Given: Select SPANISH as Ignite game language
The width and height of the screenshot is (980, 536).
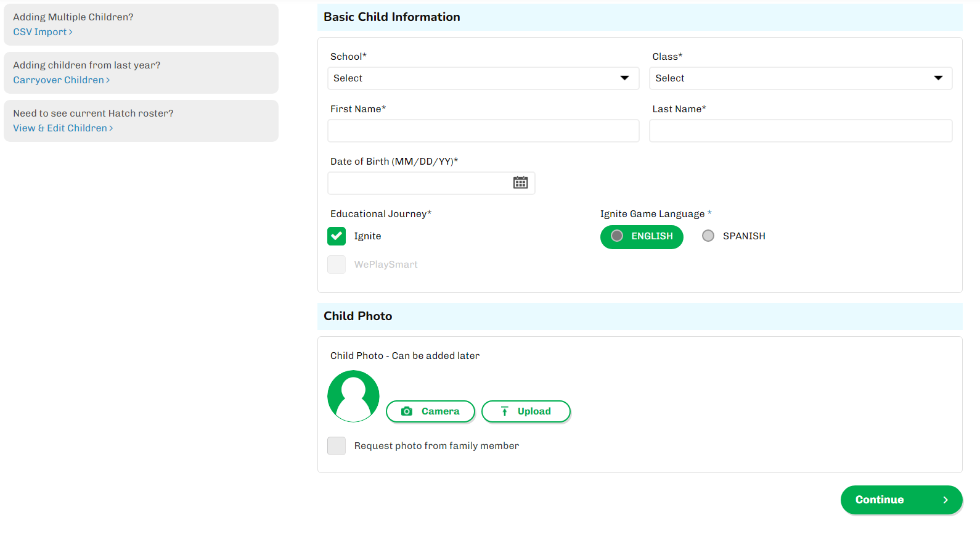Looking at the screenshot, I should point(708,236).
